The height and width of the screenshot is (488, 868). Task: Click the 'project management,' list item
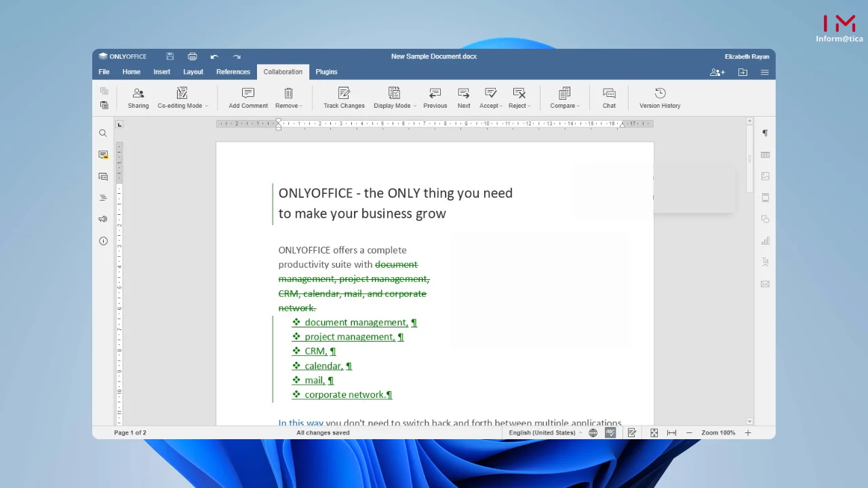click(x=350, y=337)
